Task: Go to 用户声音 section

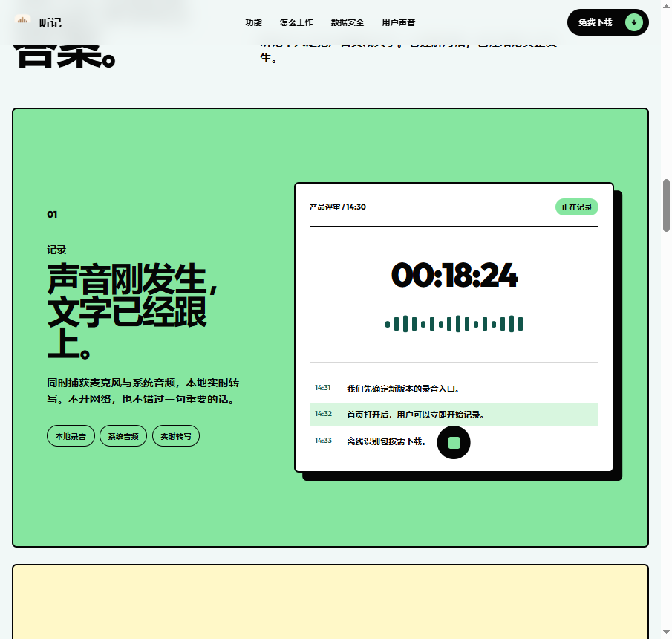Action: 399,22
